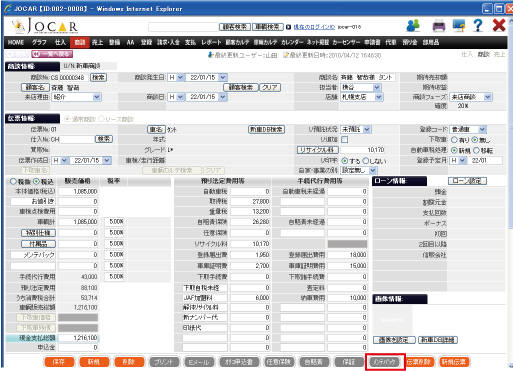This screenshot has width=513, height=371.
Task: Open the リ預託状況 dropdown showing 未預託
Action: 356,129
